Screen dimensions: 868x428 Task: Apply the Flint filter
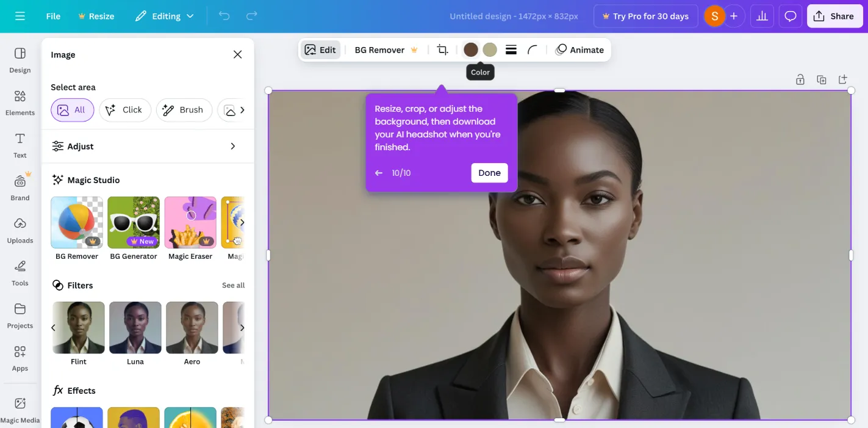pos(79,328)
